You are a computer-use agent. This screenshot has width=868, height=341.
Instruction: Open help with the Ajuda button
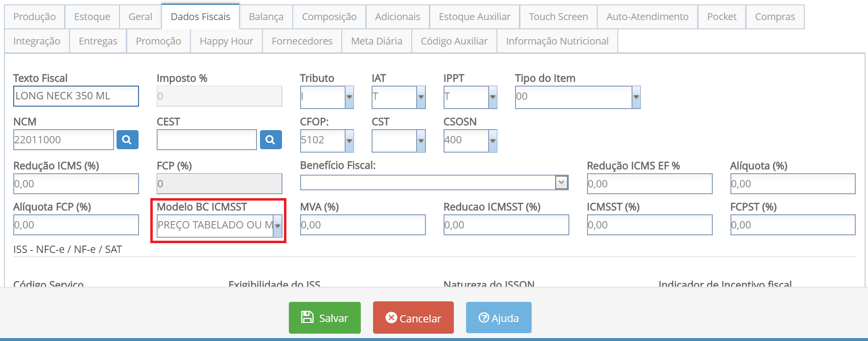[x=498, y=318]
